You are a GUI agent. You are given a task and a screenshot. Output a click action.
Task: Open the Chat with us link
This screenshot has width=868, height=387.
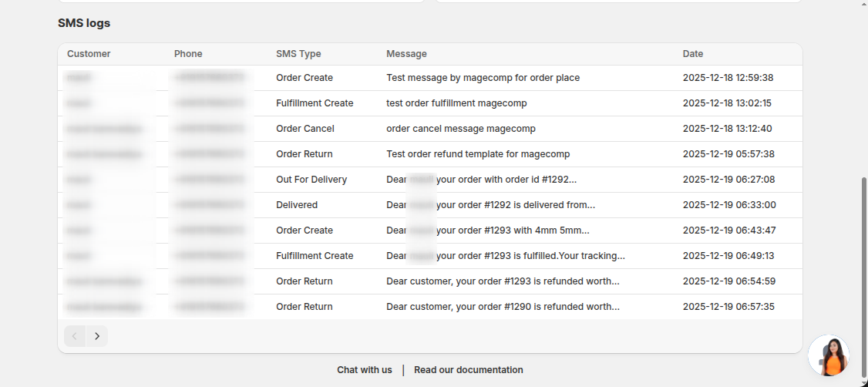tap(365, 370)
